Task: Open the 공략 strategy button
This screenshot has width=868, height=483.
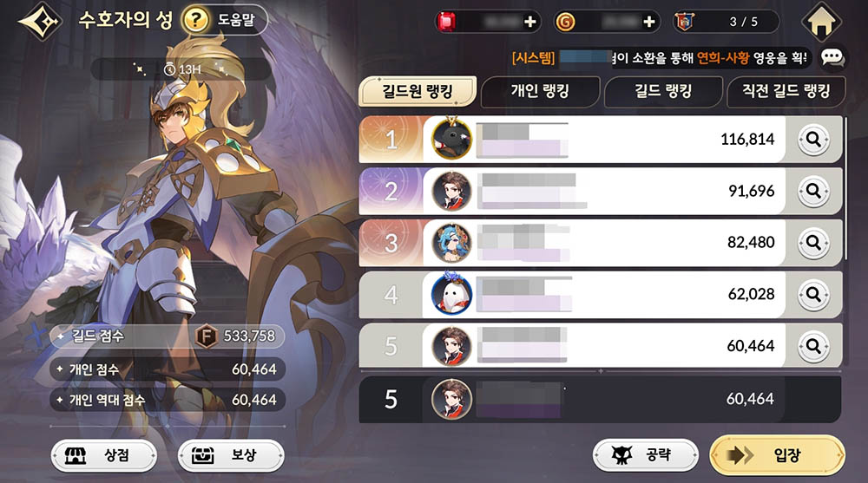Action: coord(646,454)
